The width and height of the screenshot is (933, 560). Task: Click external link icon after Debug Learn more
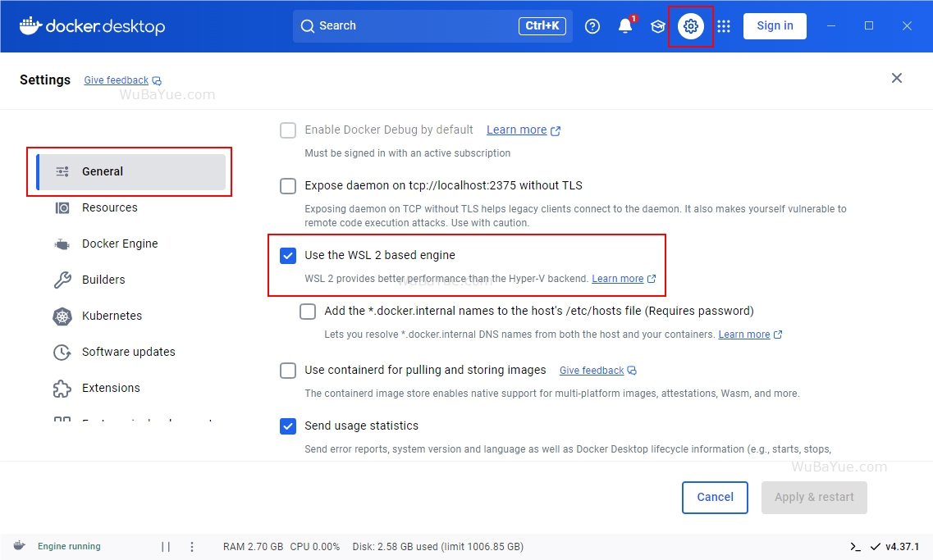click(556, 131)
